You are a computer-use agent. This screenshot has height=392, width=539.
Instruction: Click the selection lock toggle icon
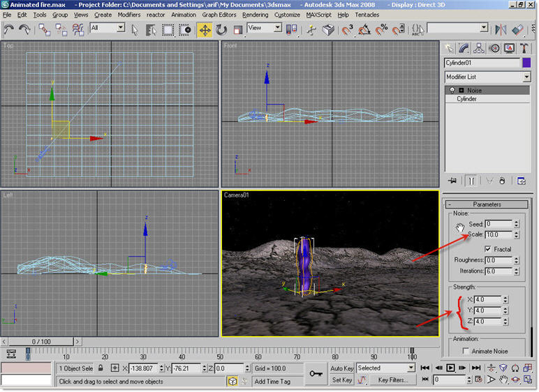(101, 368)
